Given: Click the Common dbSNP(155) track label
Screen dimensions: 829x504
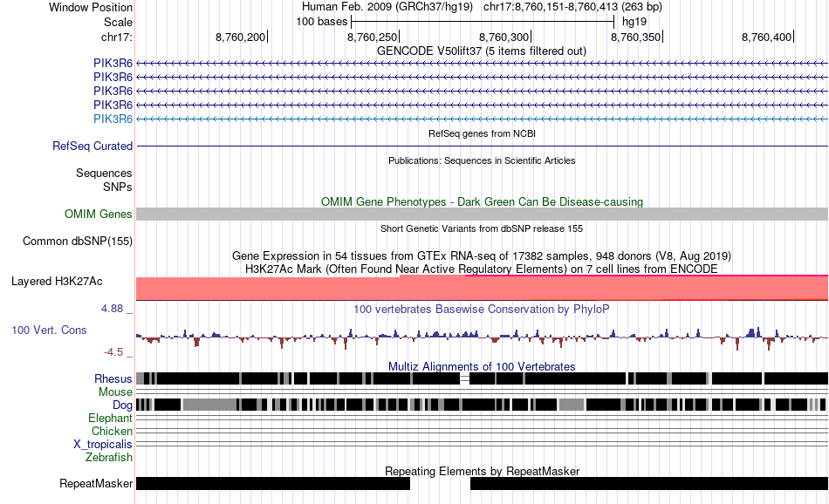Looking at the screenshot, I should [77, 241].
